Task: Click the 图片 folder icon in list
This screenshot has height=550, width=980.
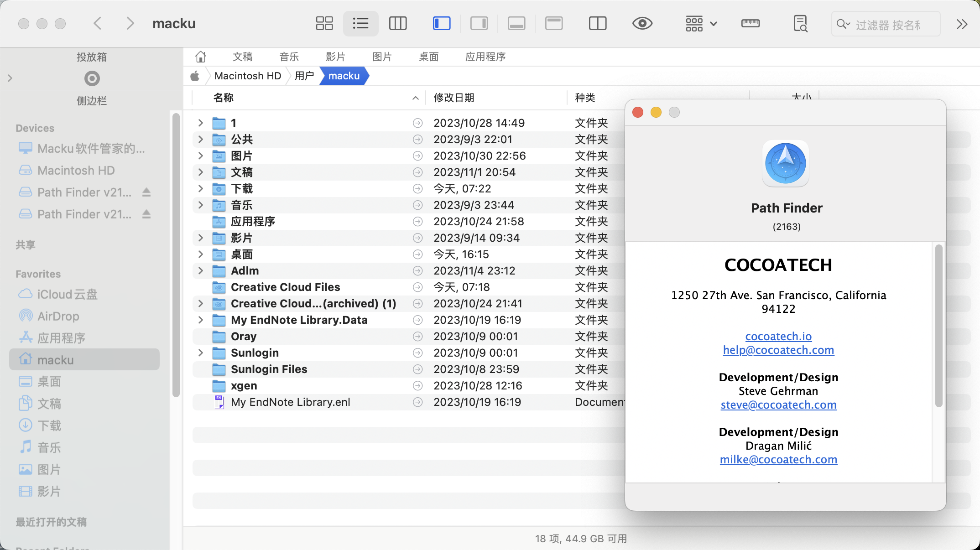Action: click(x=219, y=156)
